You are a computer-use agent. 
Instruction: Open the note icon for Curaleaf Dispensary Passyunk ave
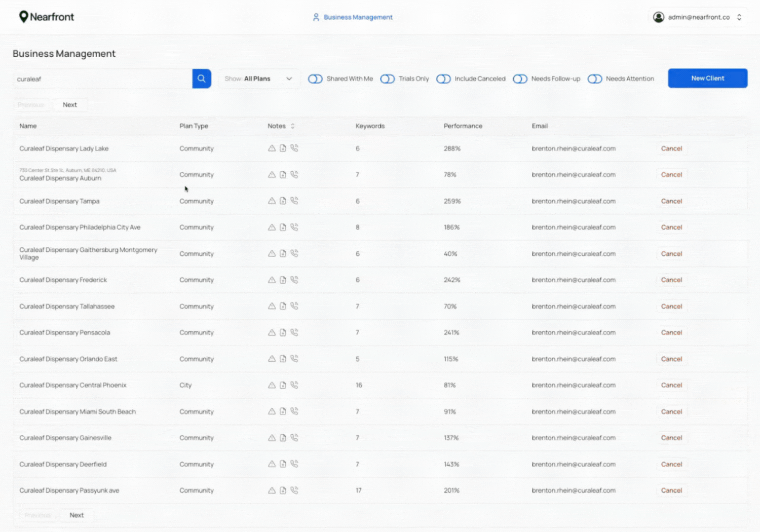(x=283, y=490)
